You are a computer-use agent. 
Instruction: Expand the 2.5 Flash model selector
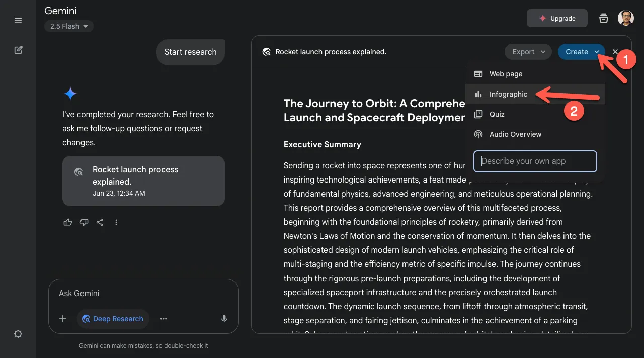tap(69, 26)
